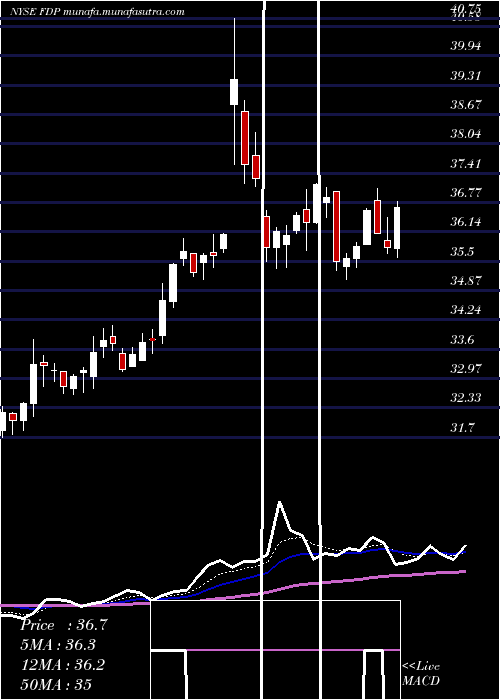The height and width of the screenshot is (700, 500).
Task: Click the 35.5 price axis label
Action: [x=462, y=252]
